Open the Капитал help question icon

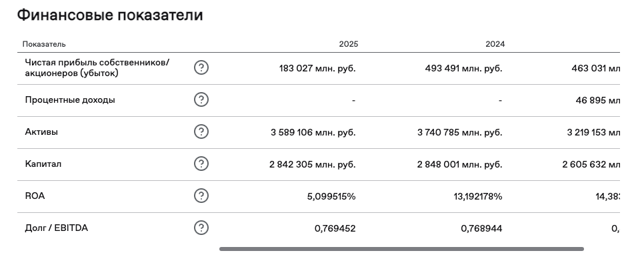[201, 164]
